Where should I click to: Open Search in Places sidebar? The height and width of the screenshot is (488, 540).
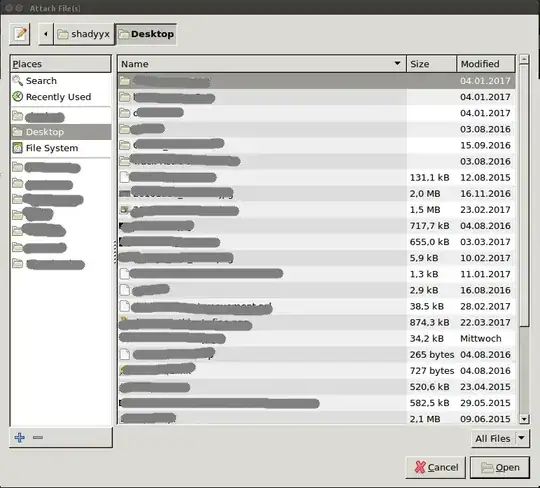(x=61, y=81)
